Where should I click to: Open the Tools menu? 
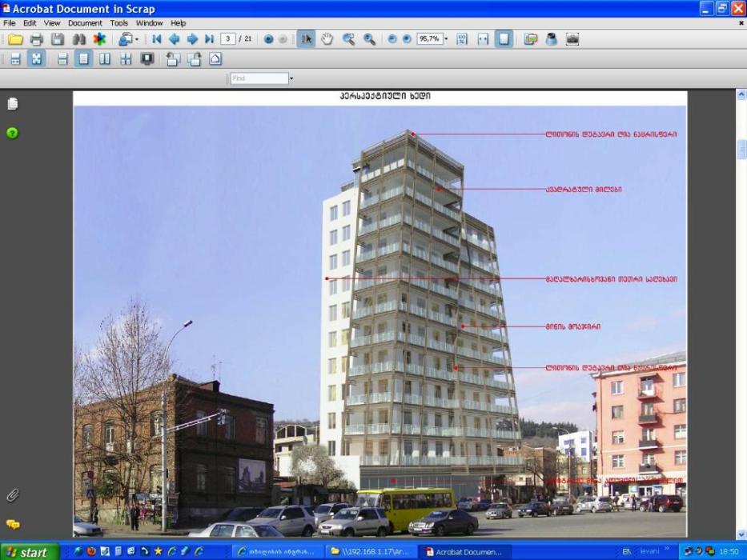pos(118,23)
